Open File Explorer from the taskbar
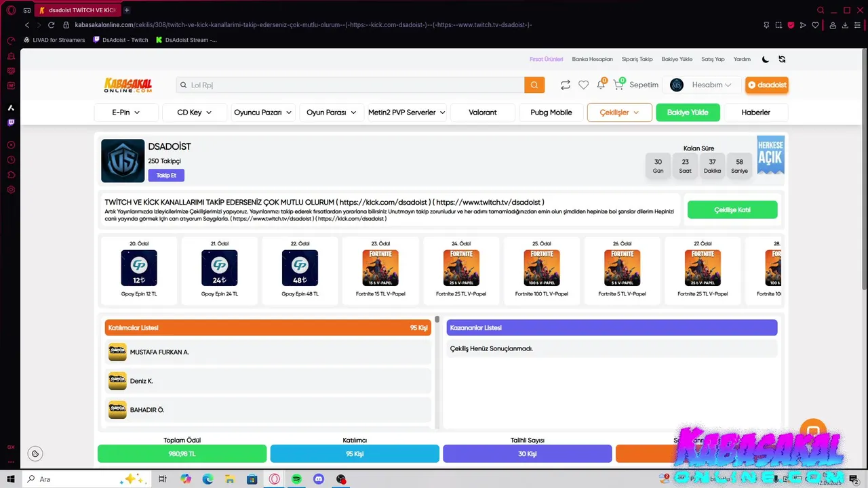This screenshot has width=868, height=488. pos(231,479)
